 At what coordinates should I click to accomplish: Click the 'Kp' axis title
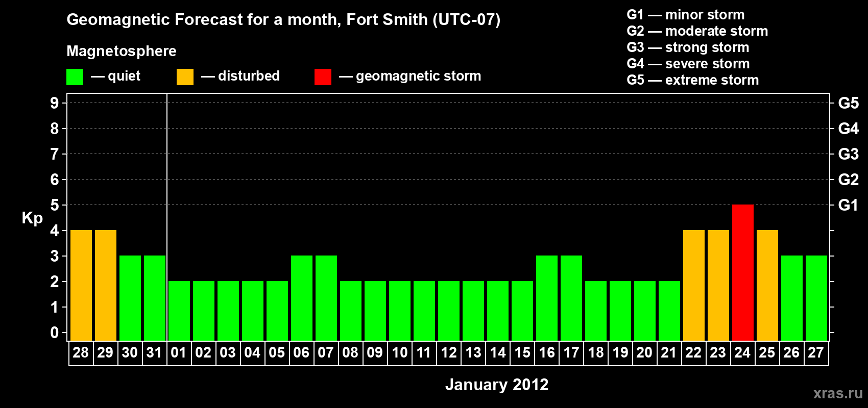[x=32, y=218]
